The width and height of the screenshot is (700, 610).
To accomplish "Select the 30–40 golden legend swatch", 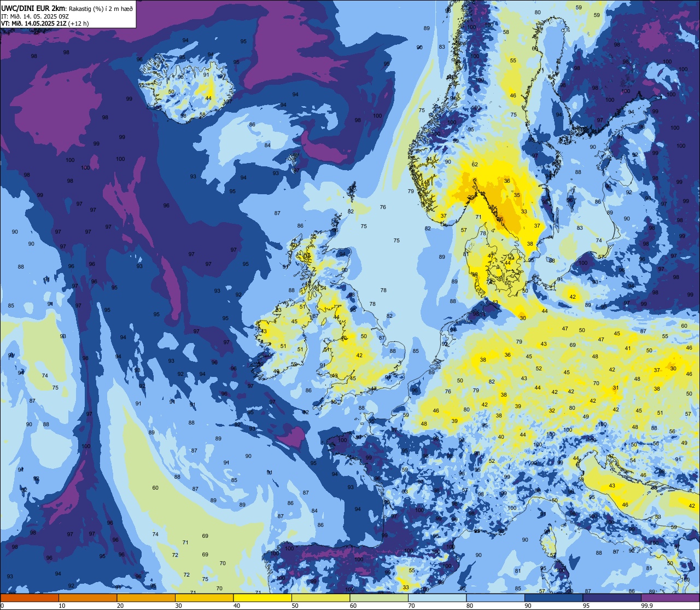I will 204,597.
